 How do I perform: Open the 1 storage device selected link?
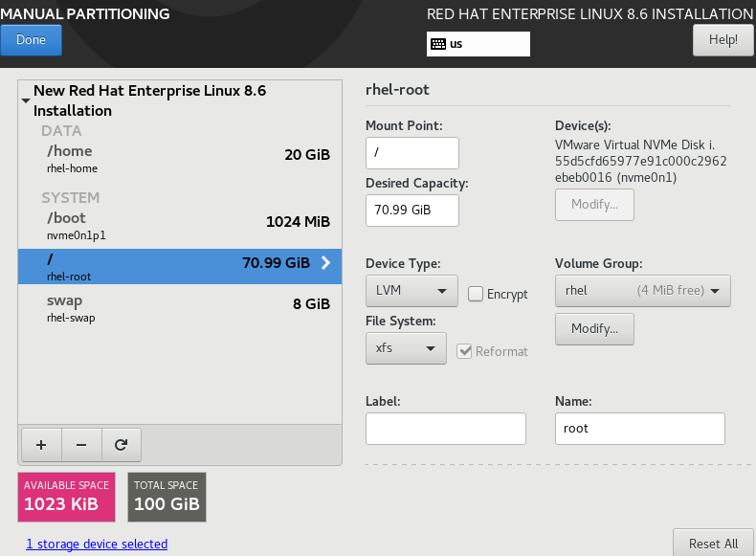click(97, 544)
